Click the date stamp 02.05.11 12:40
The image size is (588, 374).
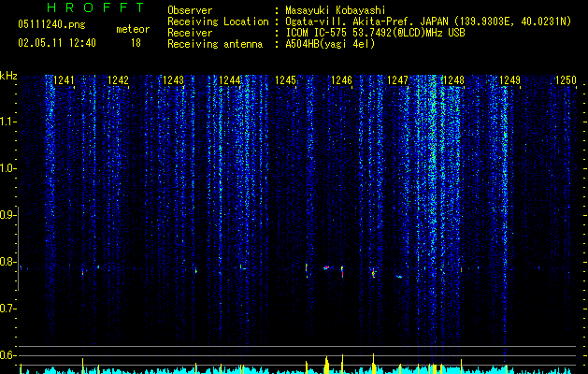coord(57,43)
